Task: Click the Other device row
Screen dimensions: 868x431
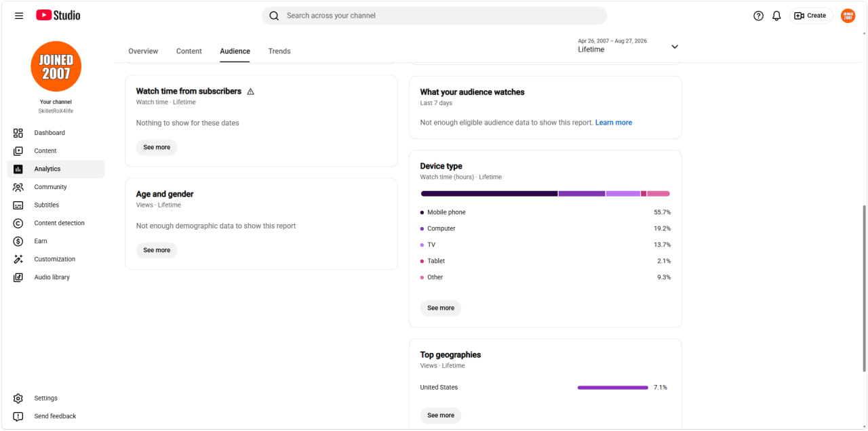Action: click(x=545, y=277)
